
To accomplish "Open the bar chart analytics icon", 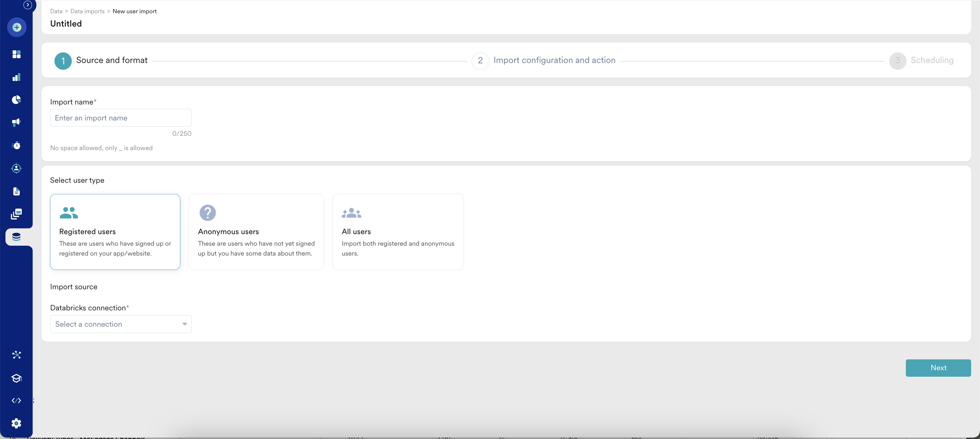I will tap(16, 77).
